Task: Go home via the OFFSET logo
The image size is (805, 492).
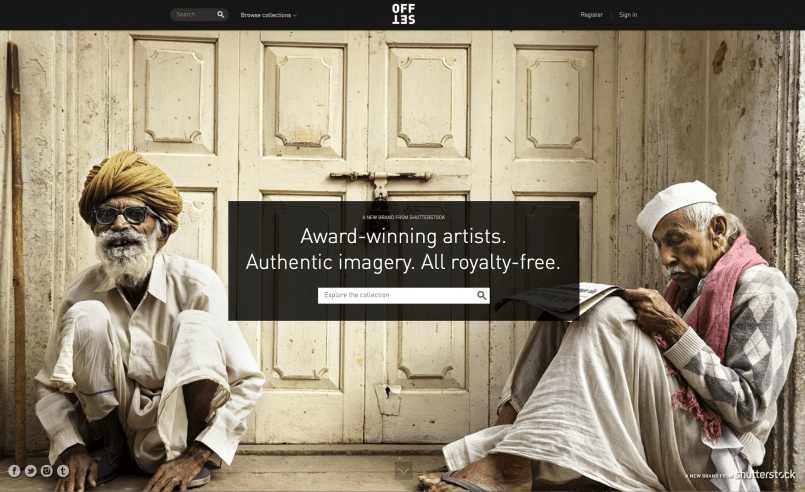Action: 404,14
